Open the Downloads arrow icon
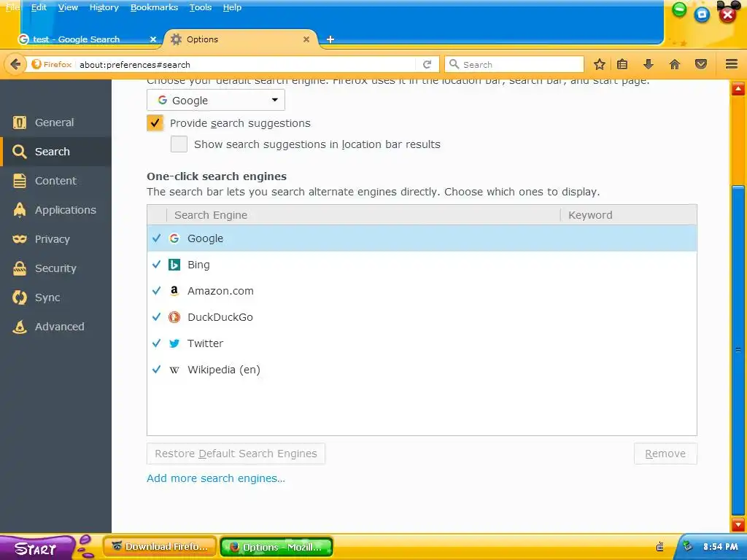This screenshot has width=747, height=560. pyautogui.click(x=649, y=64)
